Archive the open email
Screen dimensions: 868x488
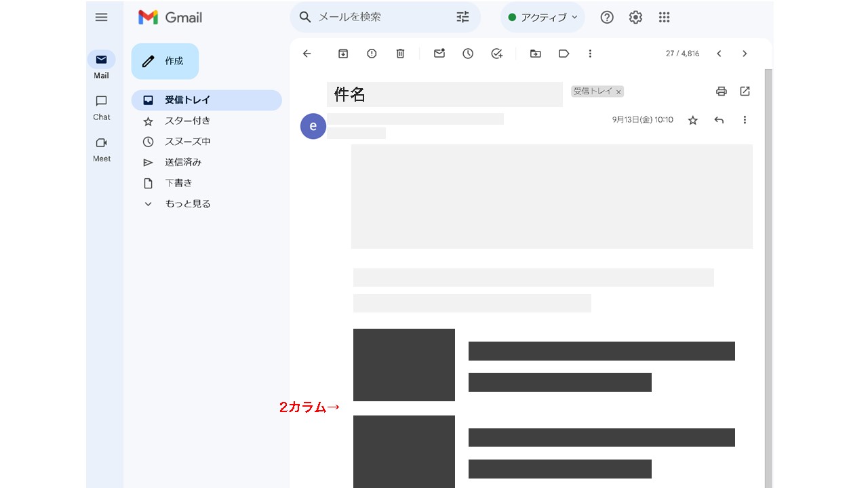pyautogui.click(x=343, y=54)
